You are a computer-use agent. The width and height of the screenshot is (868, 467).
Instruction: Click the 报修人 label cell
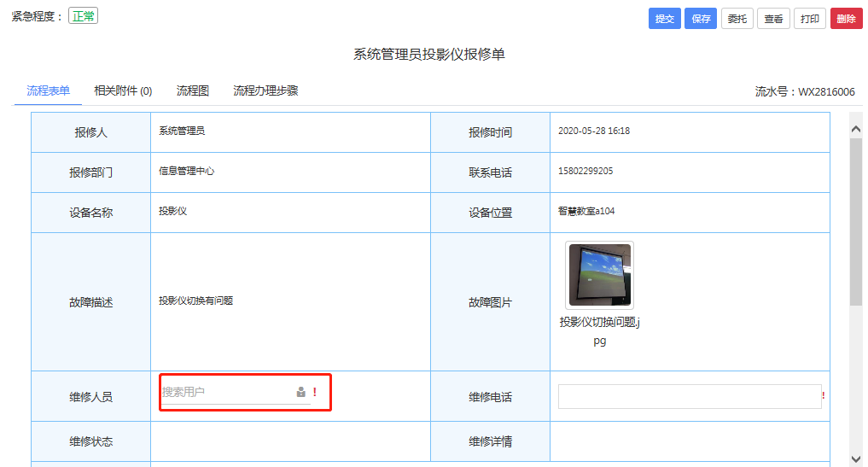point(90,132)
